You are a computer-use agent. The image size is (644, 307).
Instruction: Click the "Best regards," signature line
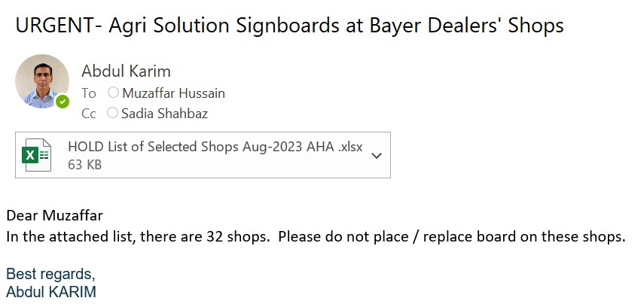click(x=50, y=272)
